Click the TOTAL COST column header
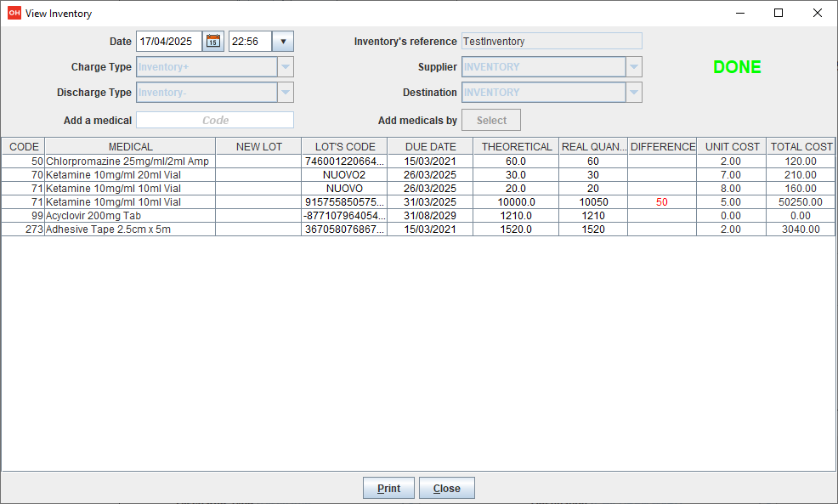The height and width of the screenshot is (504, 838). [801, 147]
